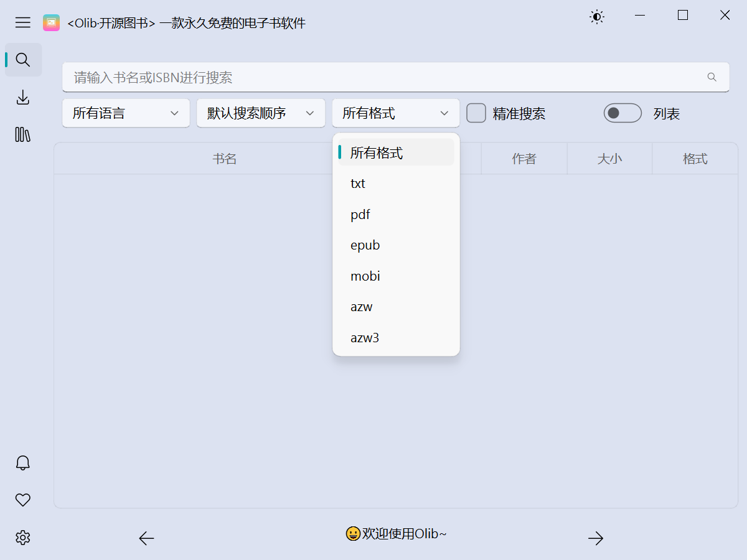The width and height of the screenshot is (747, 560).
Task: Collapse the 所有格式 format dropdown
Action: [396, 113]
